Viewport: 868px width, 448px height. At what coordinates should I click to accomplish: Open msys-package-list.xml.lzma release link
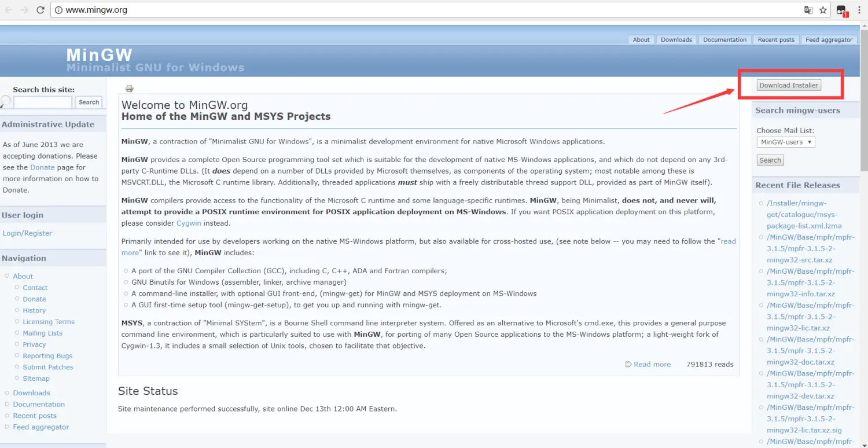pyautogui.click(x=804, y=215)
